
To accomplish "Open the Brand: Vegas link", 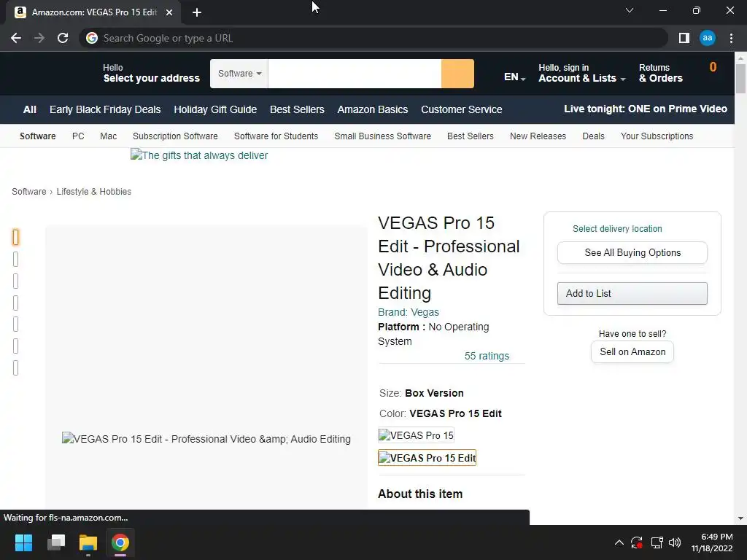I will pyautogui.click(x=409, y=312).
